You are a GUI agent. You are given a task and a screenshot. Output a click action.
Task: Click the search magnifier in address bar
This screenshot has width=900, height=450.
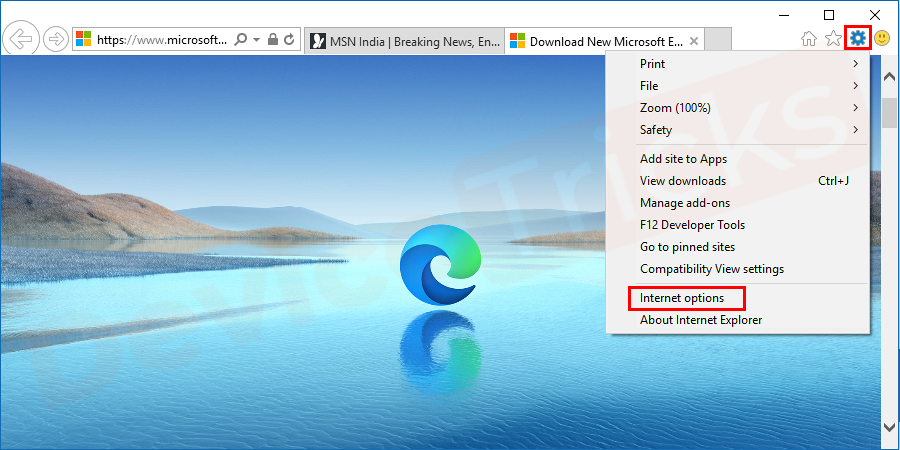click(242, 39)
